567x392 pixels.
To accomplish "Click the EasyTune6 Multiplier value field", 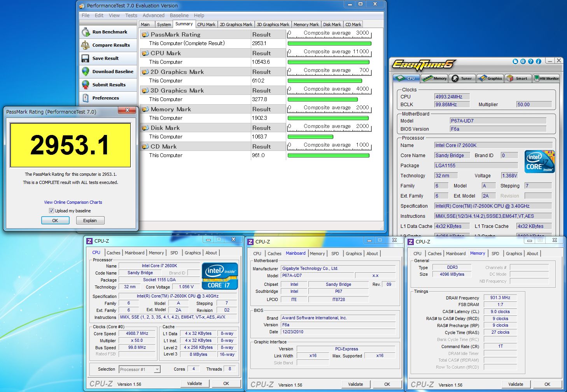I will [x=534, y=104].
